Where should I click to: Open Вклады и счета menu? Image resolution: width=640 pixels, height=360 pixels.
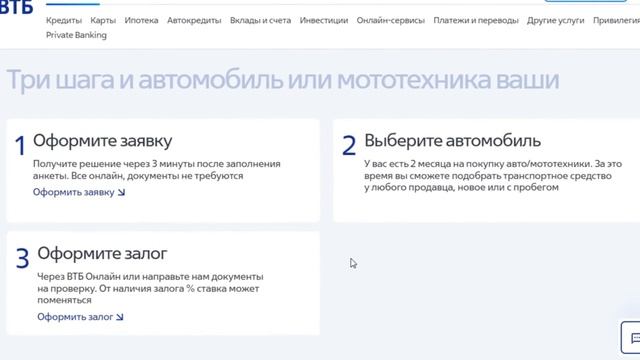pos(260,20)
